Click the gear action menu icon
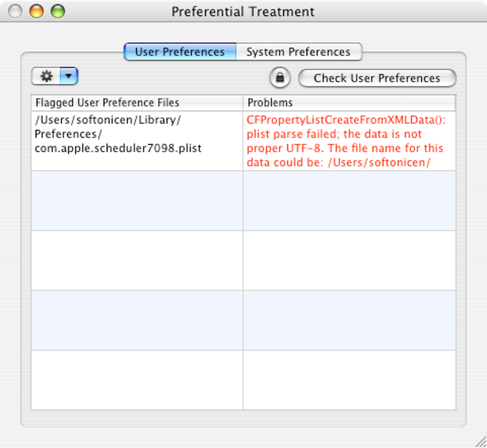487x448 pixels. click(x=46, y=76)
